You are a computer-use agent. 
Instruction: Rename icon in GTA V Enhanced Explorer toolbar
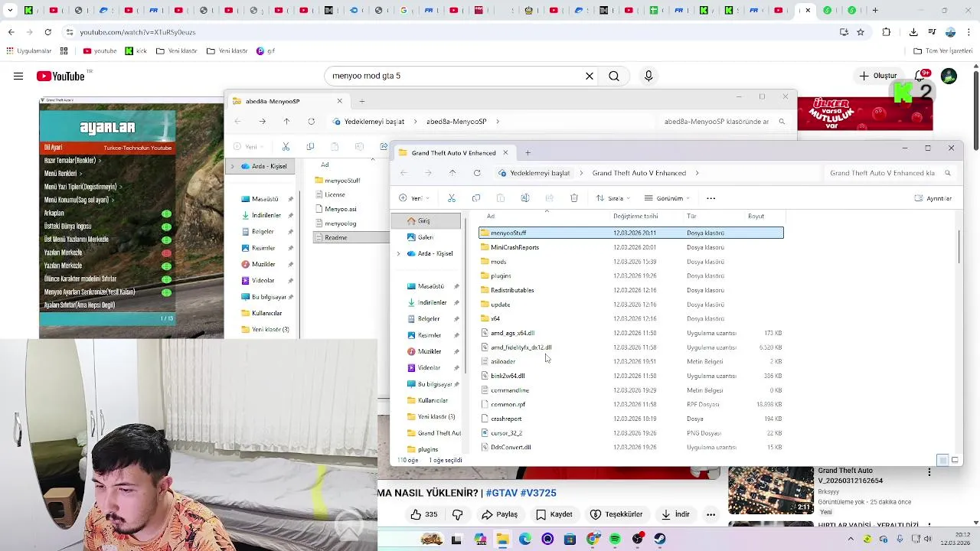[525, 198]
